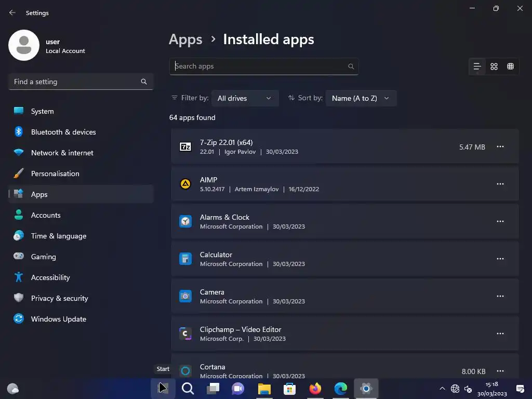
Task: Open taskbar Search
Action: tap(188, 388)
